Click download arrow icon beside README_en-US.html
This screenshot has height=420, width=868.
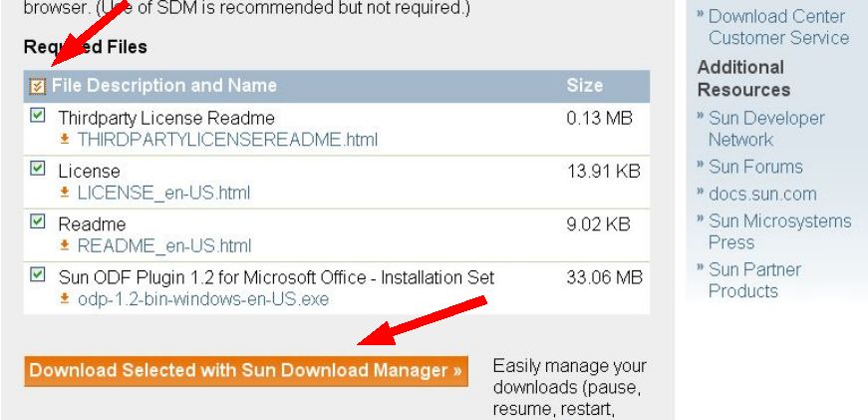pyautogui.click(x=65, y=246)
